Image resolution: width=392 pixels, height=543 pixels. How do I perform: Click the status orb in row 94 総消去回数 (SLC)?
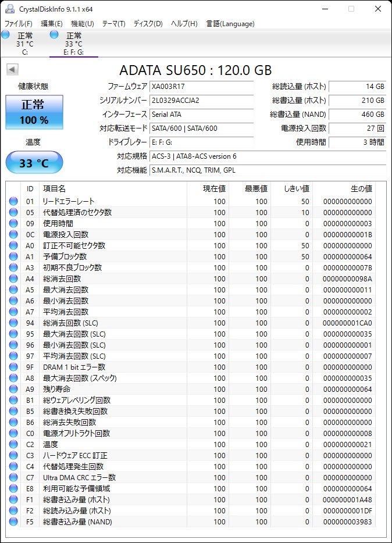(13, 323)
